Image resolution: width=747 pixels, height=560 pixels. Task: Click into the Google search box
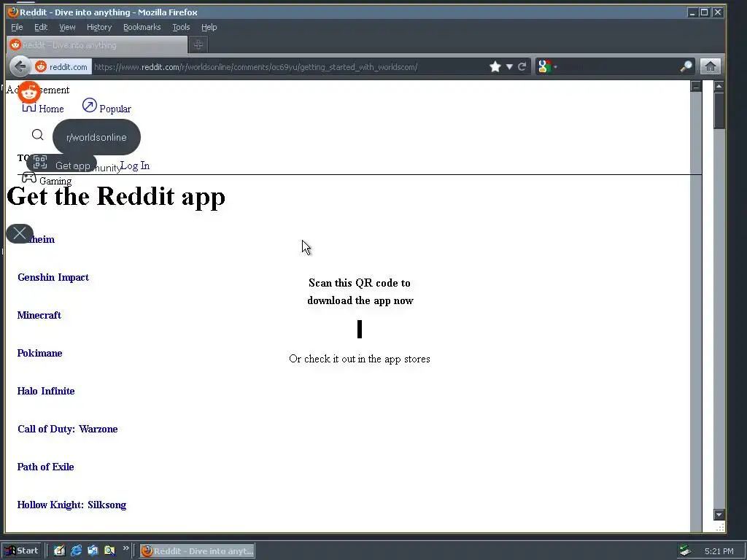coord(619,66)
